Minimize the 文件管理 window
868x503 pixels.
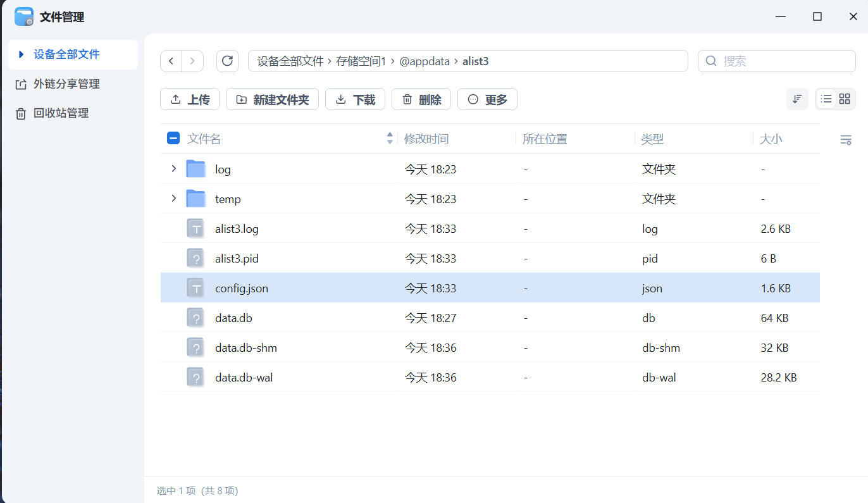pyautogui.click(x=782, y=17)
